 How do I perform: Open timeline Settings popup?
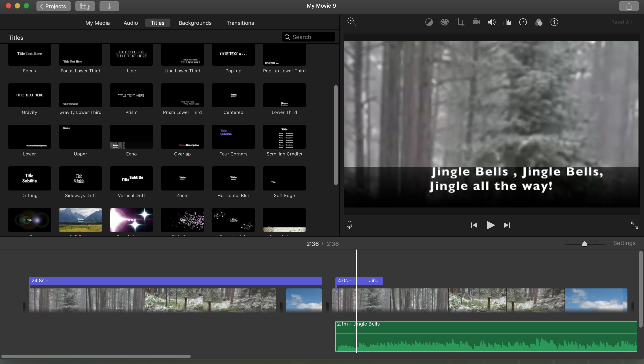click(624, 243)
